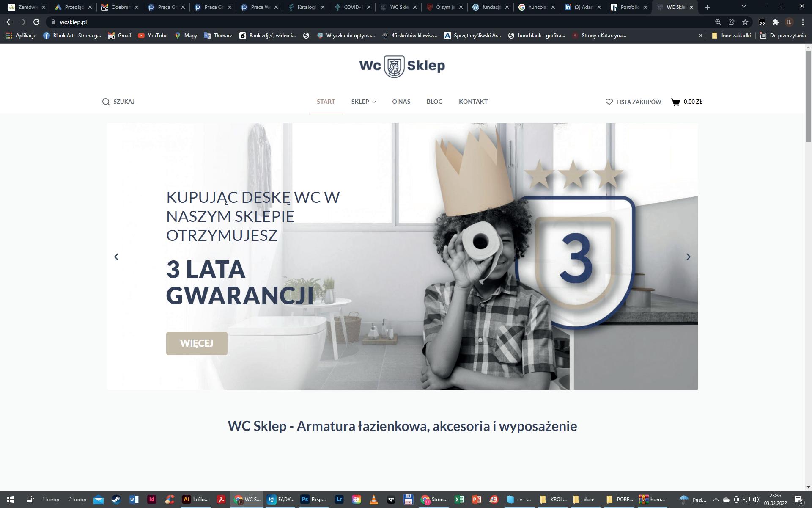
Task: Click the heart wishlist icon
Action: click(609, 102)
